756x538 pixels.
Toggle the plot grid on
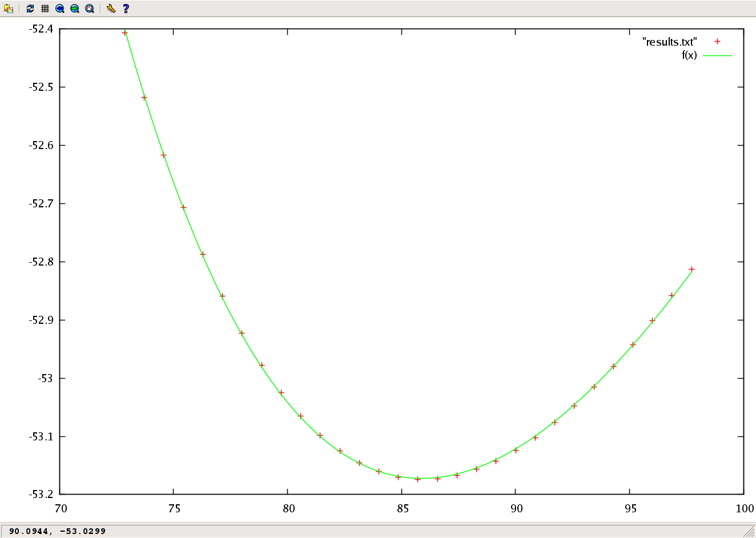pos(45,9)
